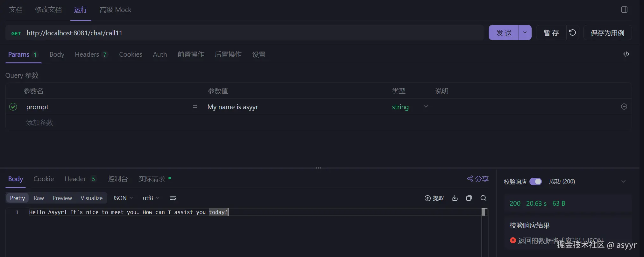Download the response body
The width and height of the screenshot is (644, 257).
click(455, 198)
